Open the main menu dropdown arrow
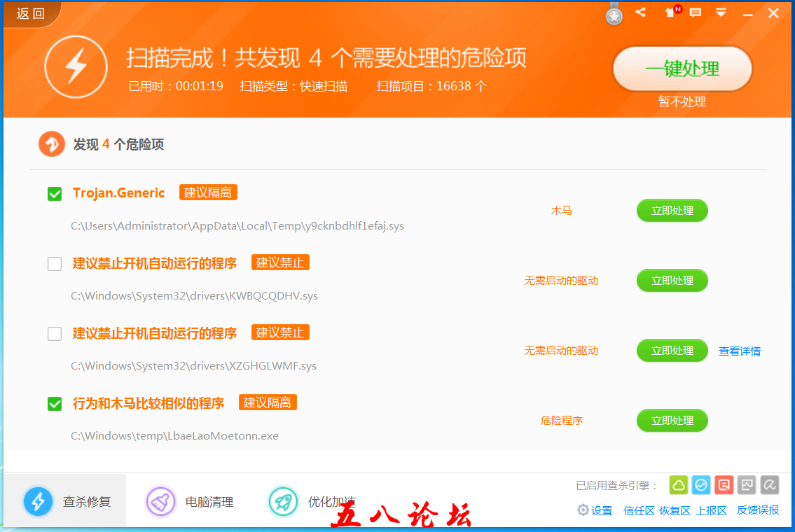The height and width of the screenshot is (532, 795). 721,13
